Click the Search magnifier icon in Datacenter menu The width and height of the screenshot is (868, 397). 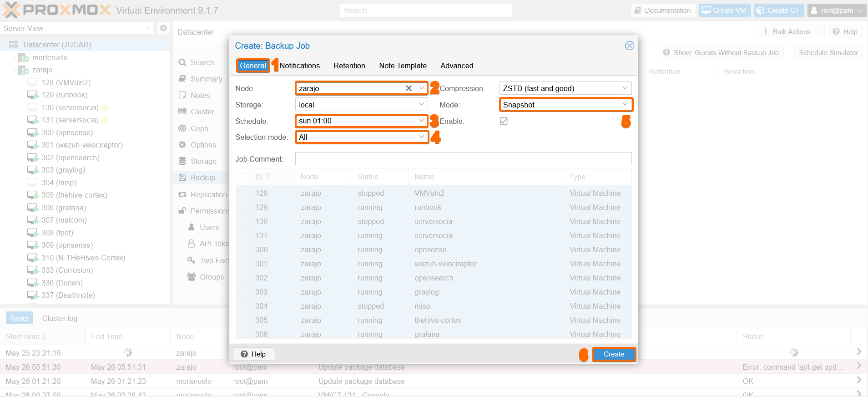coord(182,62)
